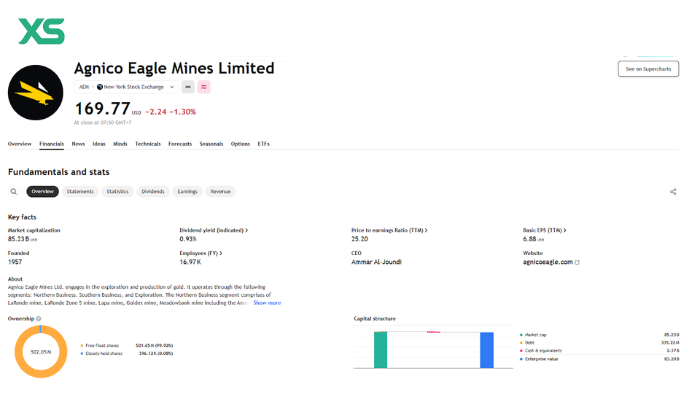
Task: Open the New York Stock Exchange dropdown
Action: click(x=126, y=87)
